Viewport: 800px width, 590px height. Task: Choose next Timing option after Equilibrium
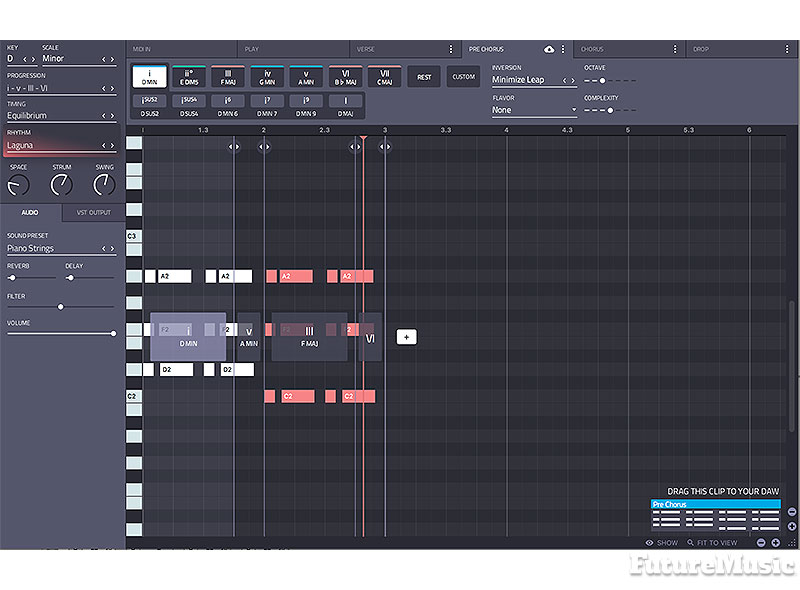coord(112,116)
